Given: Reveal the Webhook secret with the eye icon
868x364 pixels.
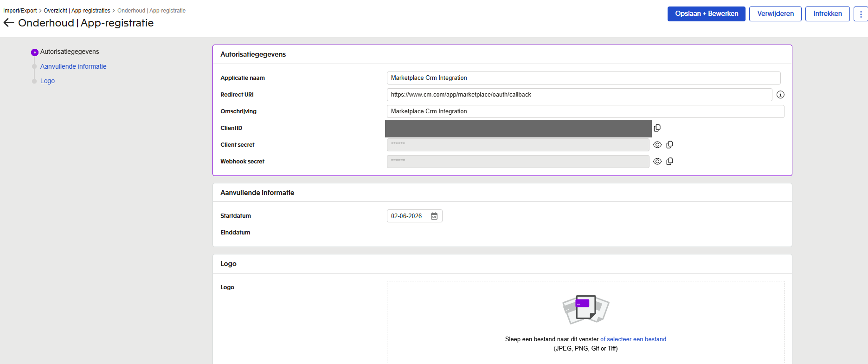Looking at the screenshot, I should pos(657,162).
